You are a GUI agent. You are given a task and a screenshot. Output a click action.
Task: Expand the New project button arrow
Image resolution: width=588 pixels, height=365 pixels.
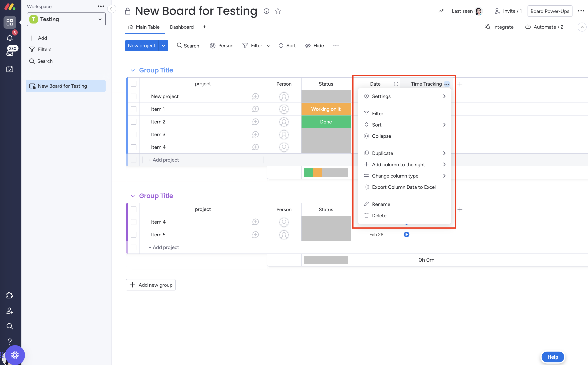163,46
